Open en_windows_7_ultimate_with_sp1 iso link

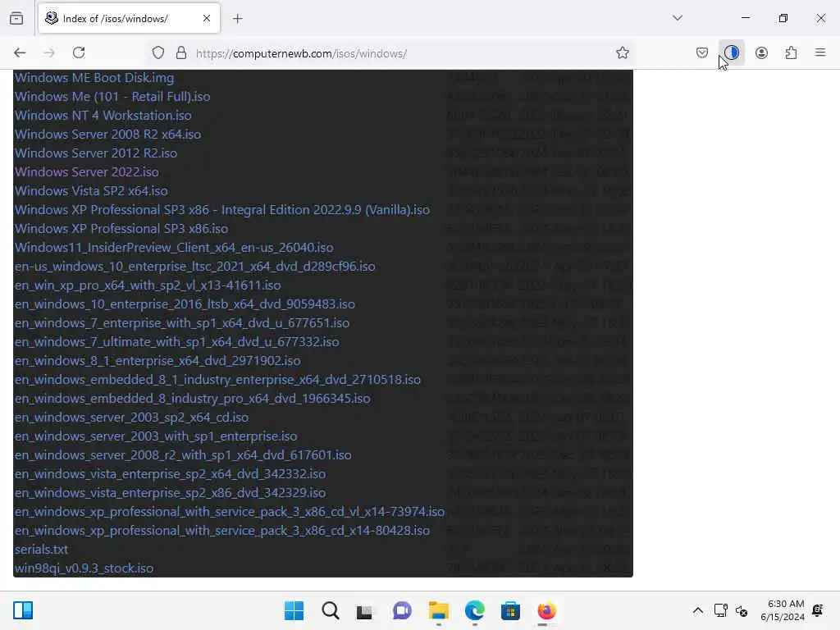[x=177, y=342]
